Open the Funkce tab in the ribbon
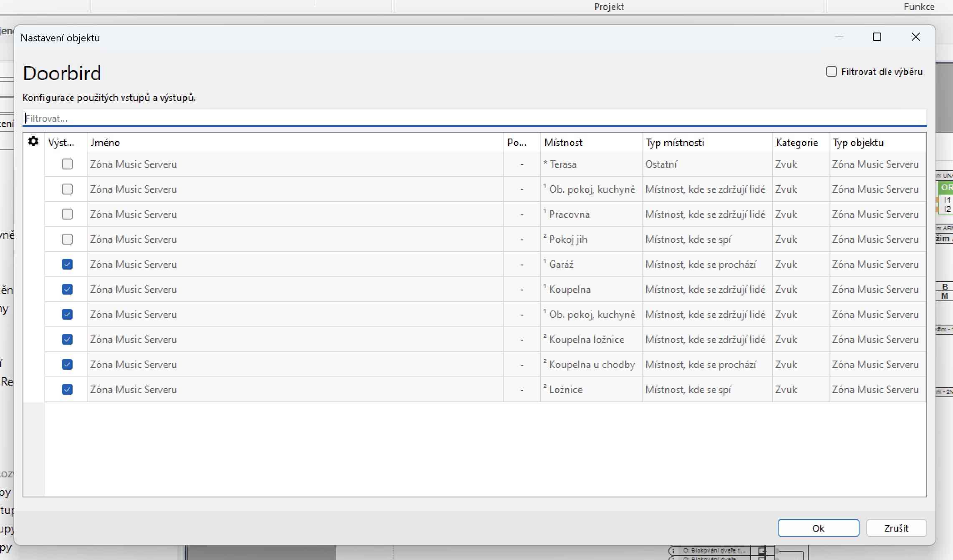 point(919,7)
